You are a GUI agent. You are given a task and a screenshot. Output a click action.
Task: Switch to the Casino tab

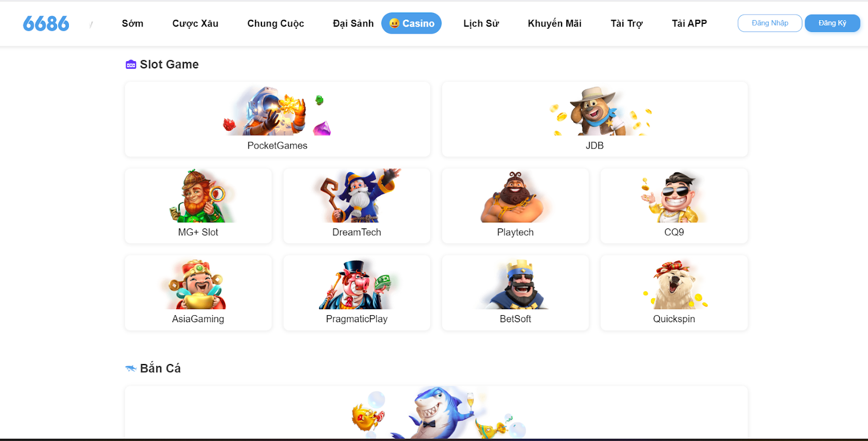pos(411,23)
